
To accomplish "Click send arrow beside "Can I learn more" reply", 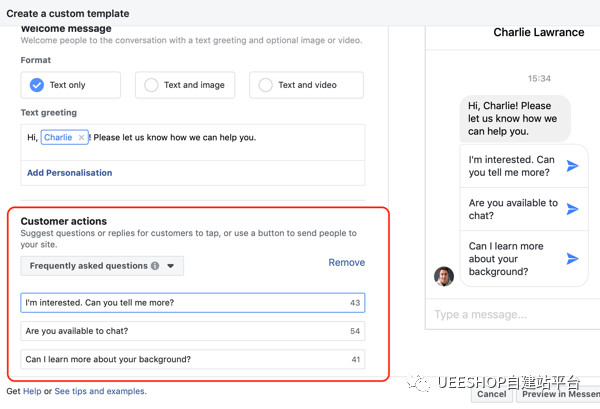I will coord(572,258).
